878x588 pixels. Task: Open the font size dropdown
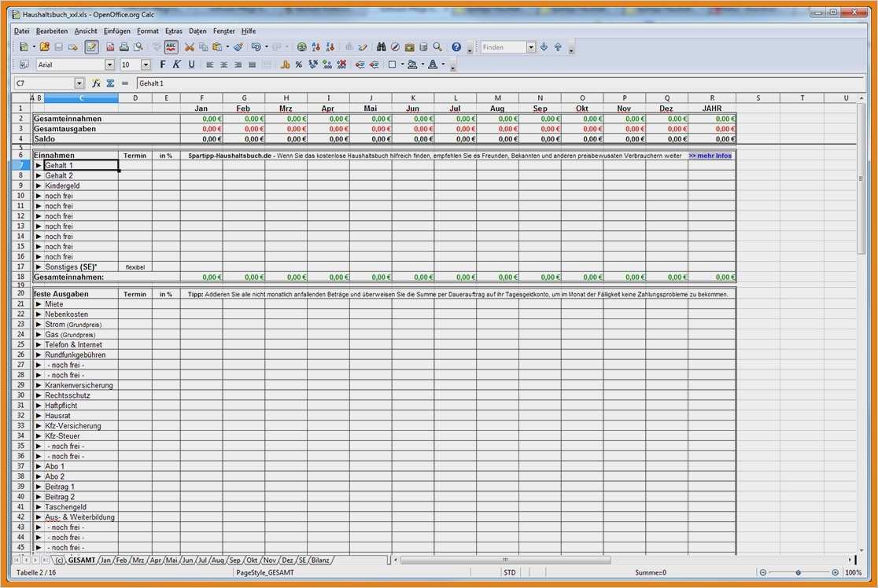click(x=146, y=64)
